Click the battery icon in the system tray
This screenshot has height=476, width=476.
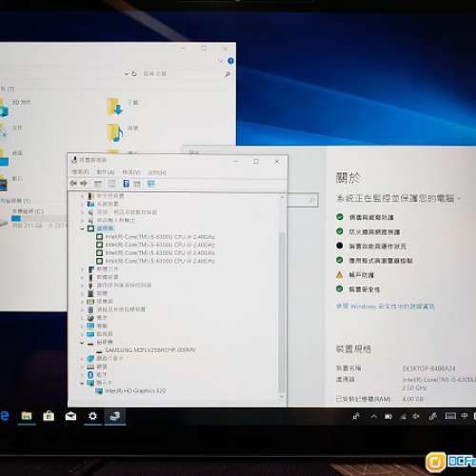click(x=388, y=416)
